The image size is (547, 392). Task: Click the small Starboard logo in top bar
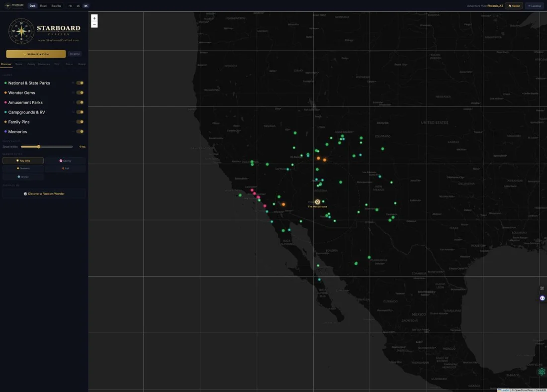14,5
